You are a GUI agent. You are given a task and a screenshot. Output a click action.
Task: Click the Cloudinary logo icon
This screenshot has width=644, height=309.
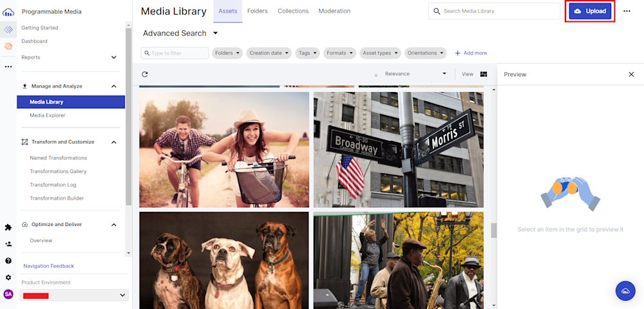(8, 12)
